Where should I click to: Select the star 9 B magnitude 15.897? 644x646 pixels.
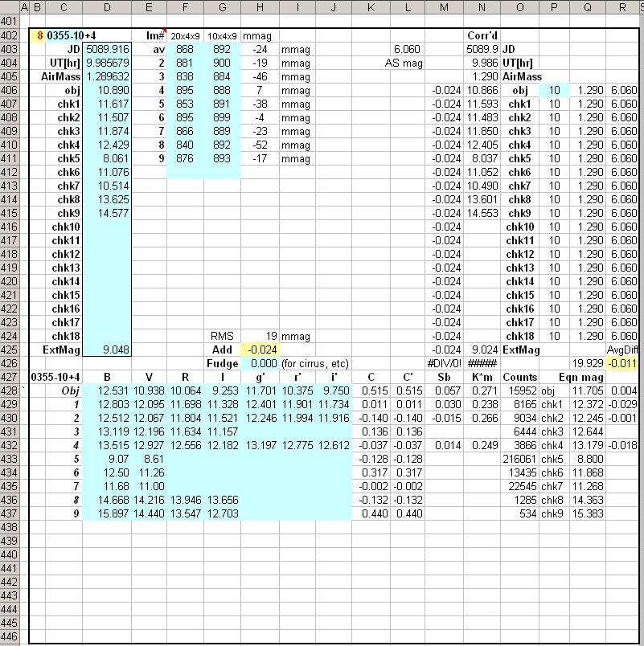[107, 513]
